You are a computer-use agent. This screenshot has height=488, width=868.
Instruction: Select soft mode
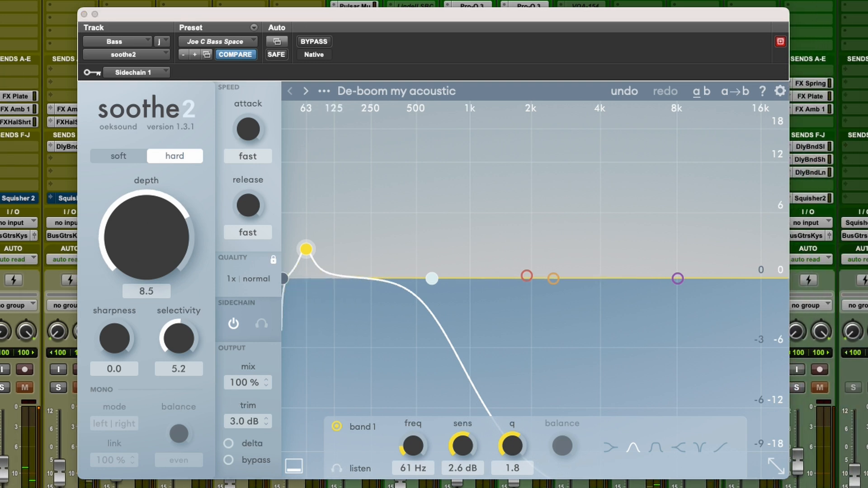118,156
